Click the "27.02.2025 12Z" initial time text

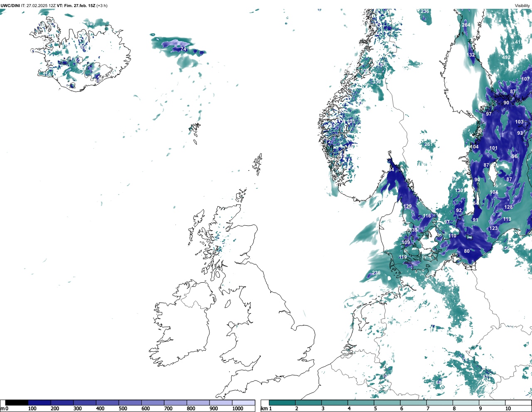click(41, 5)
